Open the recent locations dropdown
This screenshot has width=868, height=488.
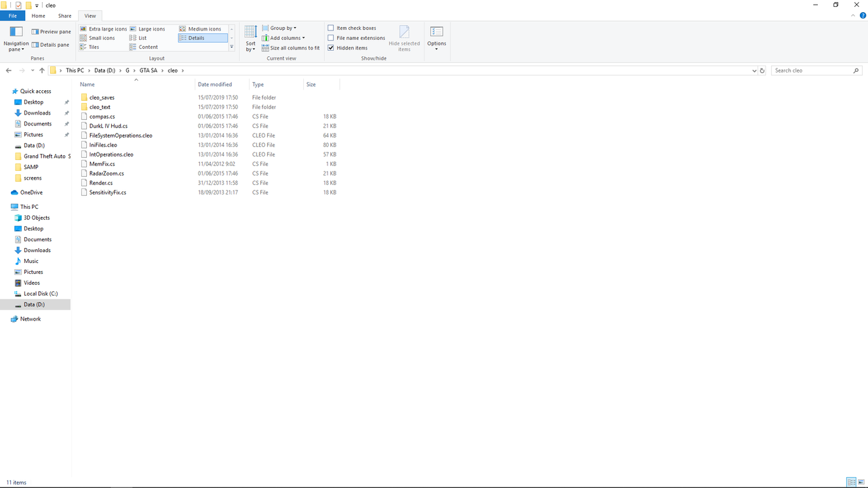33,70
